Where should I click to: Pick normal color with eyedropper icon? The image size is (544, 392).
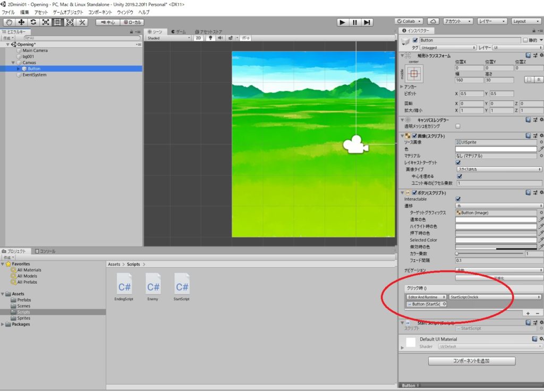[x=541, y=219]
